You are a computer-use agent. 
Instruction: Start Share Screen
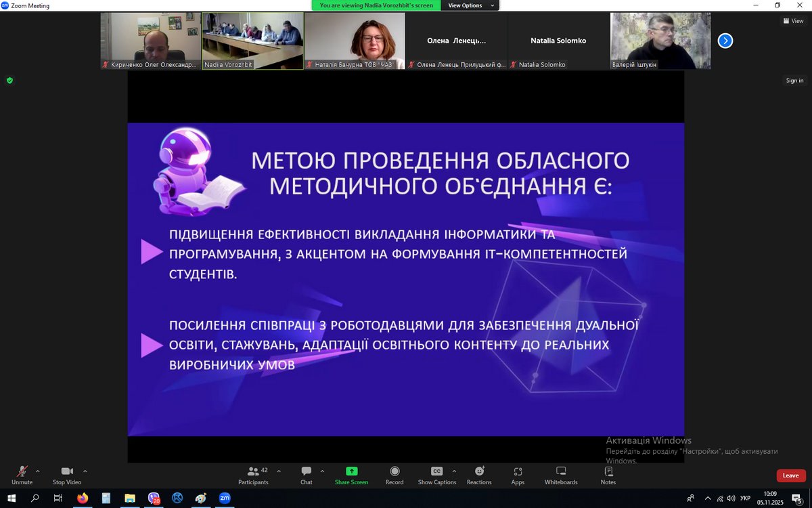[351, 475]
